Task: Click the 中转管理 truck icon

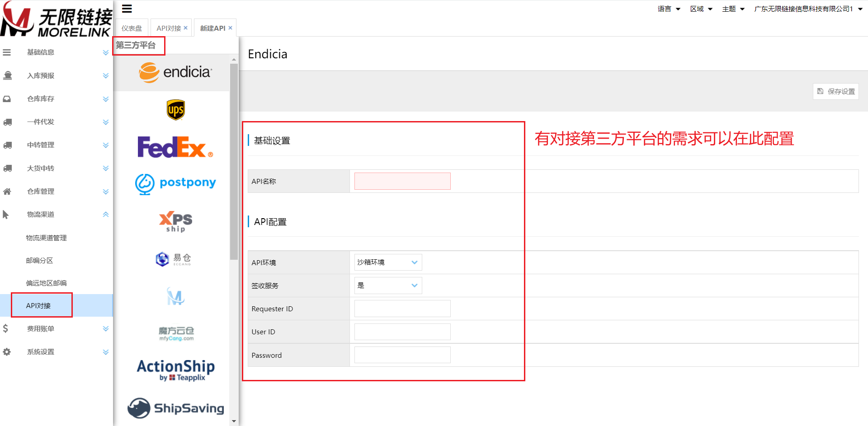Action: pos(7,145)
